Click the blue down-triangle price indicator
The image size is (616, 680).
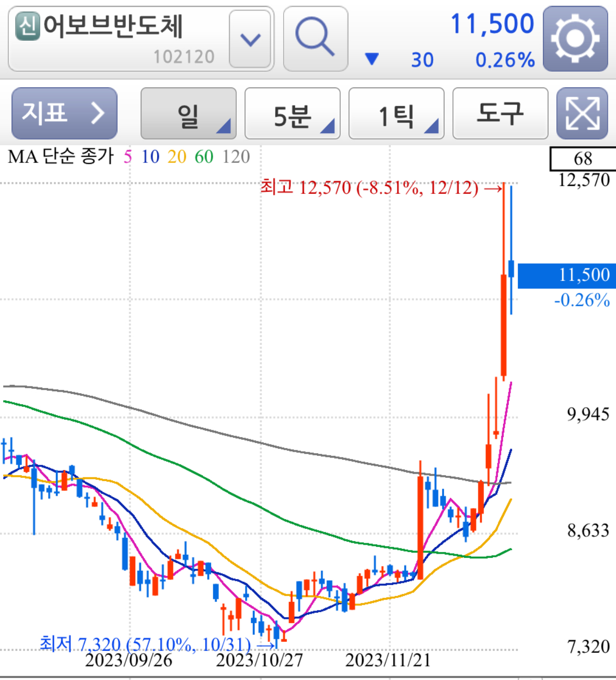tap(372, 60)
